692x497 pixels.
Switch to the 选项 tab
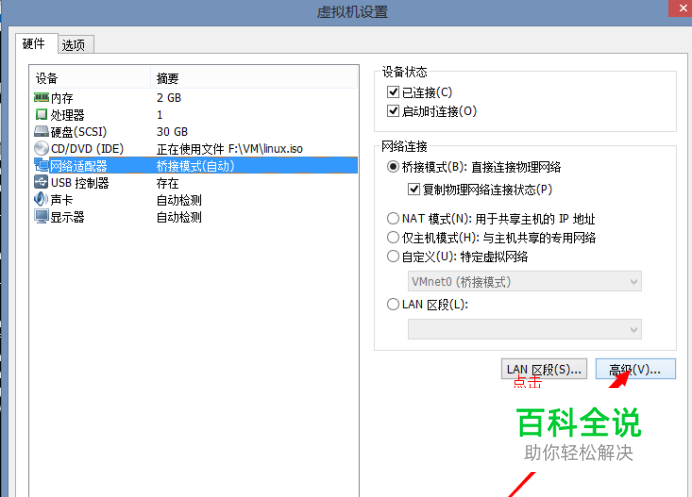click(75, 45)
